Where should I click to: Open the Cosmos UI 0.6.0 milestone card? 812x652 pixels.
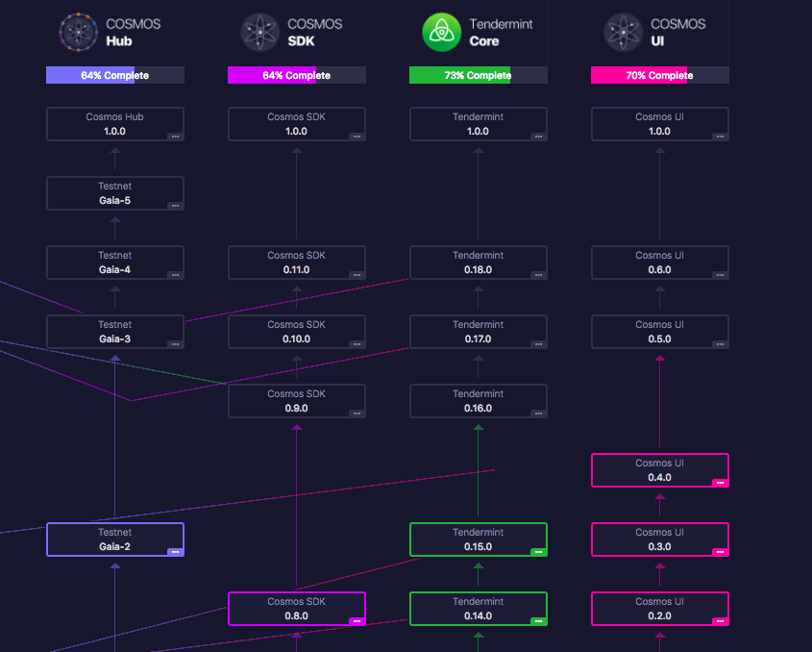(x=659, y=263)
